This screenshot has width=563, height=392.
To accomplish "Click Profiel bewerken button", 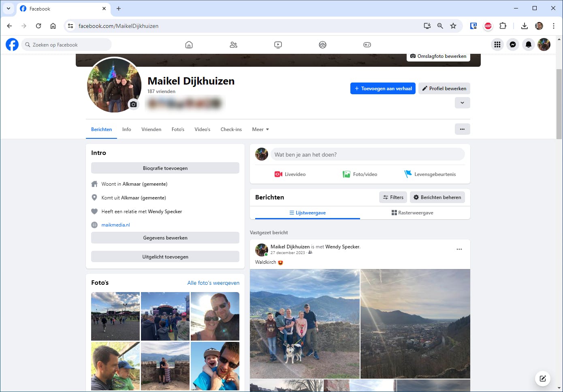I will pos(444,89).
